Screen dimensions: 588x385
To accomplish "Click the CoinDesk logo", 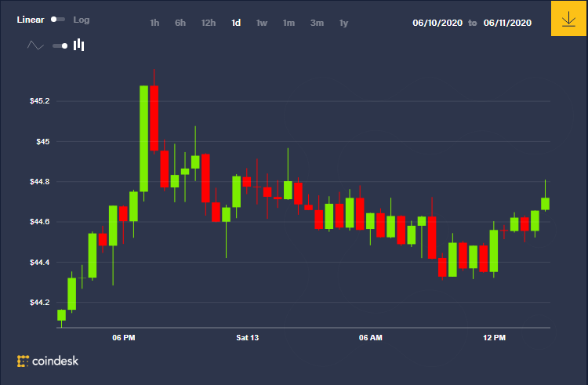I will [48, 361].
